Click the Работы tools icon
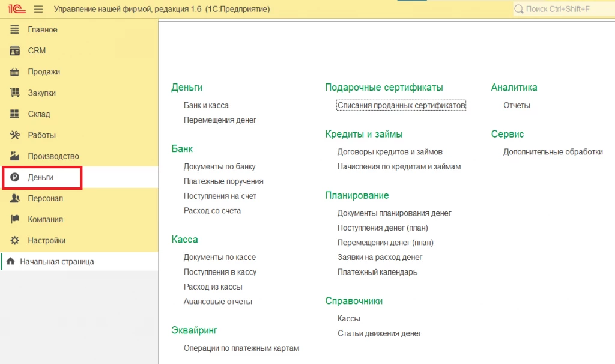Image resolution: width=615 pixels, height=364 pixels. click(x=14, y=135)
